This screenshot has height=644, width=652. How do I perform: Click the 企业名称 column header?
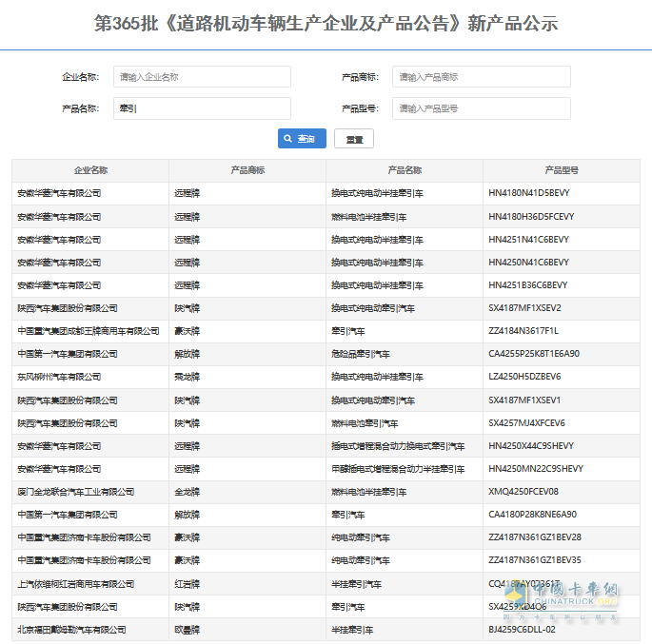coord(90,170)
